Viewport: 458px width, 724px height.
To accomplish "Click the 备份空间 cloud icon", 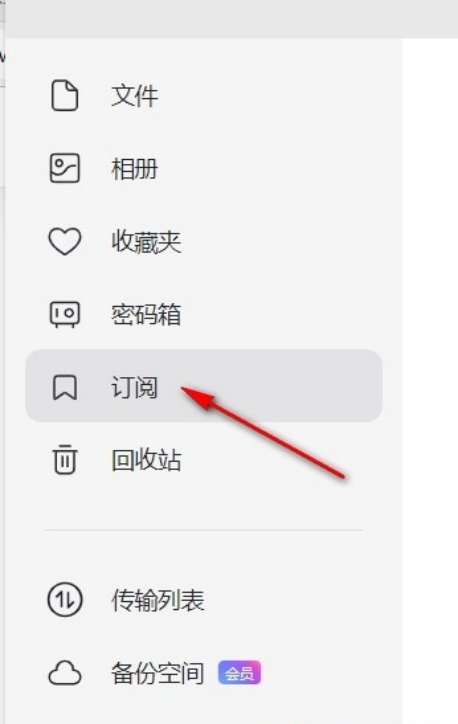I will coord(65,673).
